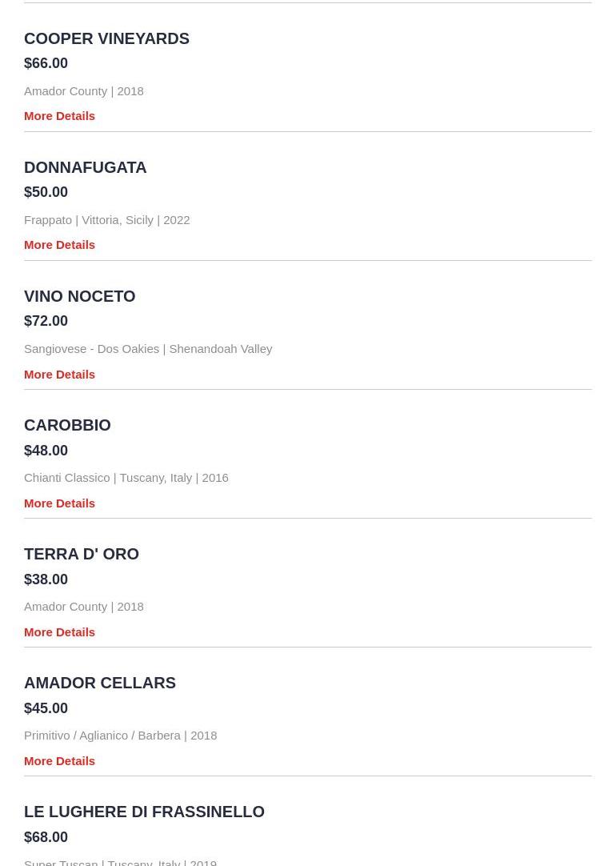This screenshot has width=616, height=866.
Task: Click the $68.00 Le Lughere price
Action: [46, 837]
